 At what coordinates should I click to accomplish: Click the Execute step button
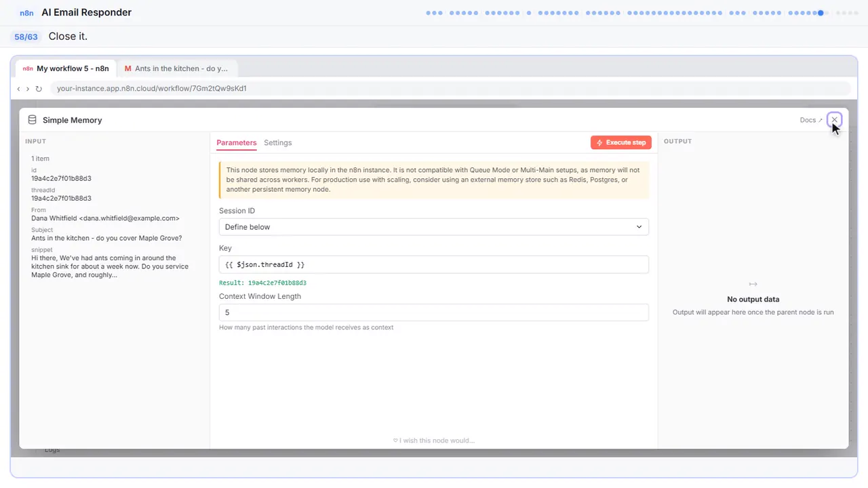pyautogui.click(x=621, y=142)
